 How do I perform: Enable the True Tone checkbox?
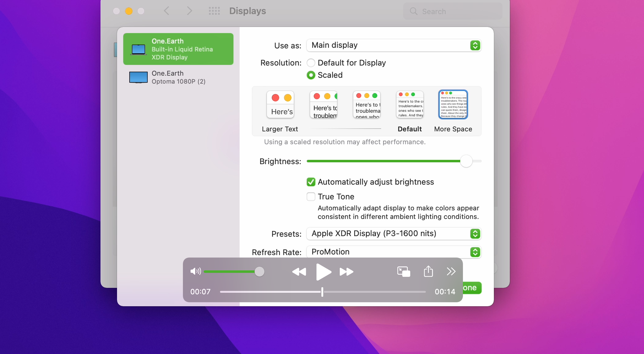point(311,197)
